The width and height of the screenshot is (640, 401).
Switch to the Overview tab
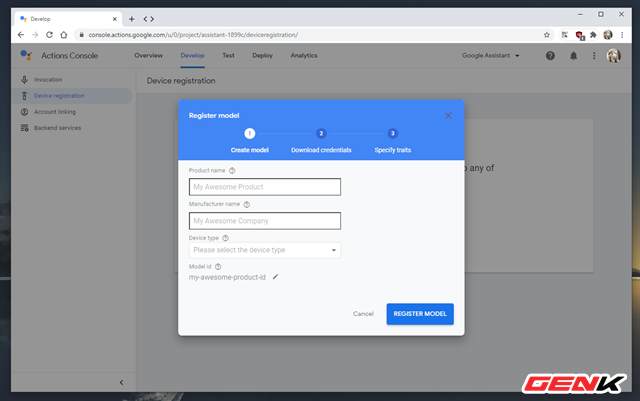coord(149,56)
